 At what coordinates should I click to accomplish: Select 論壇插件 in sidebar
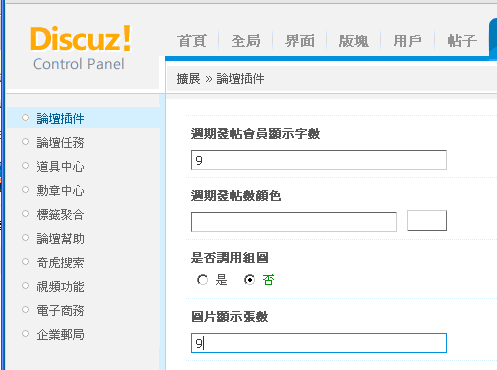60,118
